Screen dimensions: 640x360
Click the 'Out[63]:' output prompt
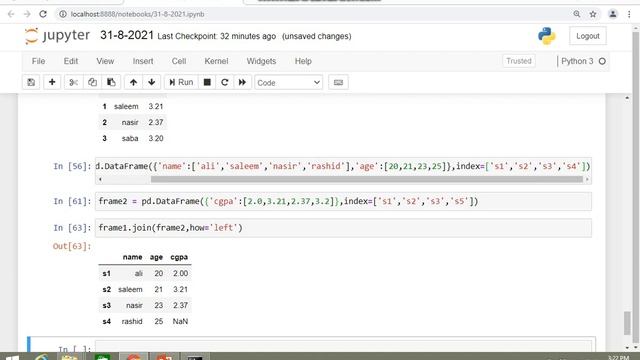point(72,246)
